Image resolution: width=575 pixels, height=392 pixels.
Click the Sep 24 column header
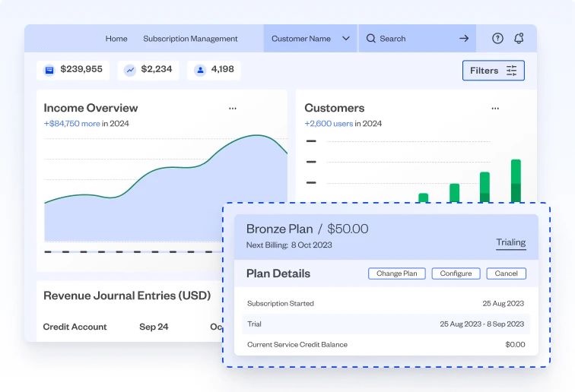pos(154,327)
